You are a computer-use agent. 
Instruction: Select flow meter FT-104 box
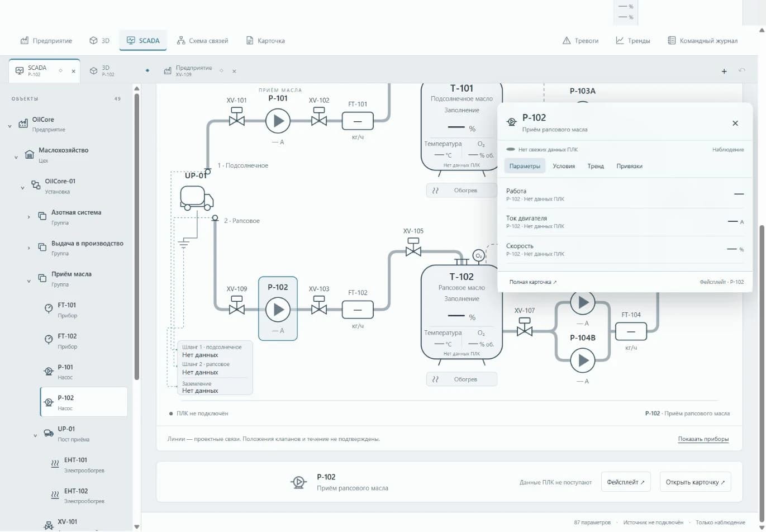[631, 331]
